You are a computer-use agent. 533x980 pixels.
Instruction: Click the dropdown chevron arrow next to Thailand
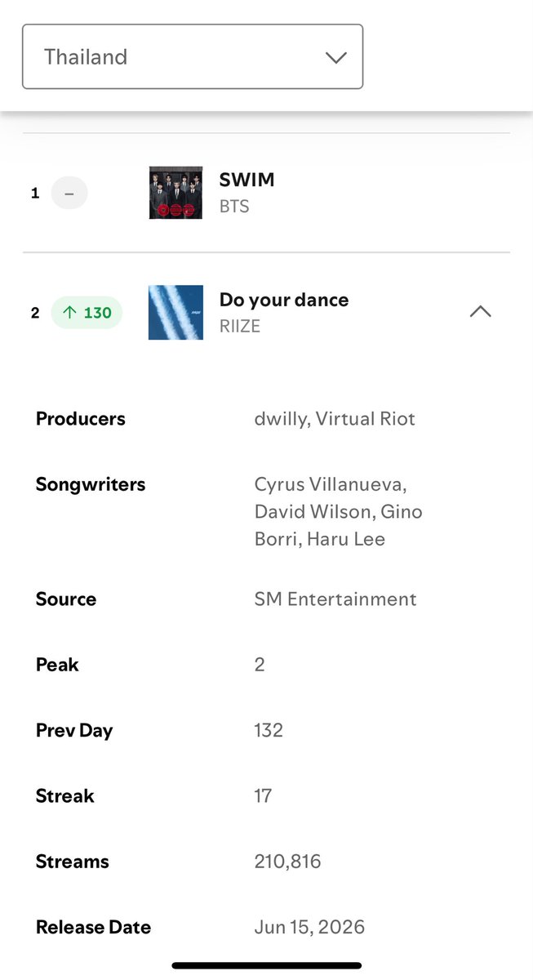(335, 57)
